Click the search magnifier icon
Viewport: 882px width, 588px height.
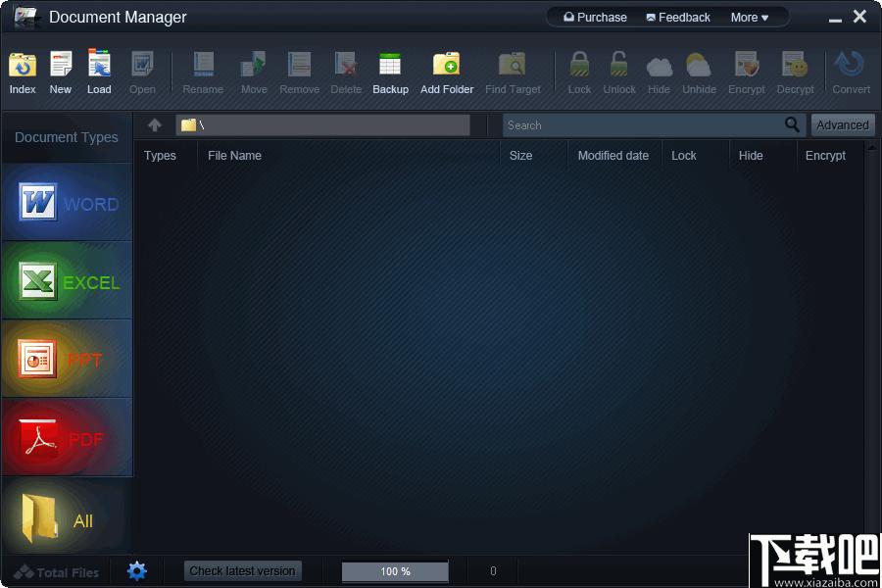click(792, 124)
